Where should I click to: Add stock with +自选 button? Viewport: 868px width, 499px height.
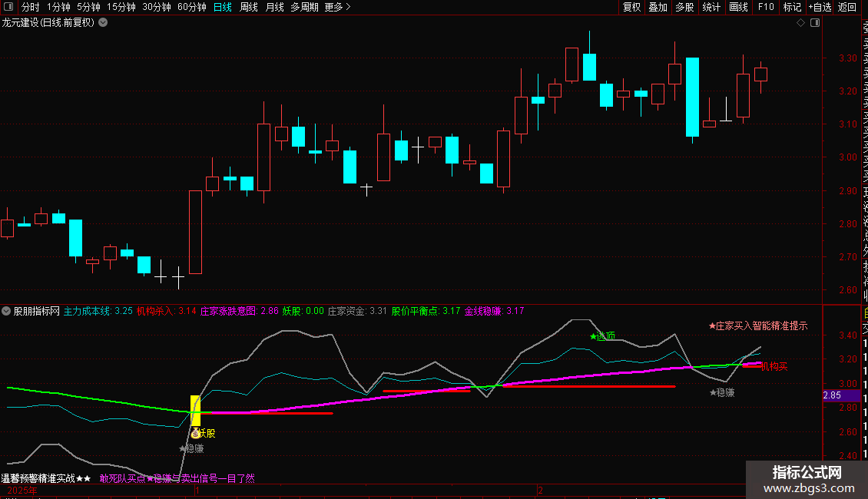[x=820, y=7]
